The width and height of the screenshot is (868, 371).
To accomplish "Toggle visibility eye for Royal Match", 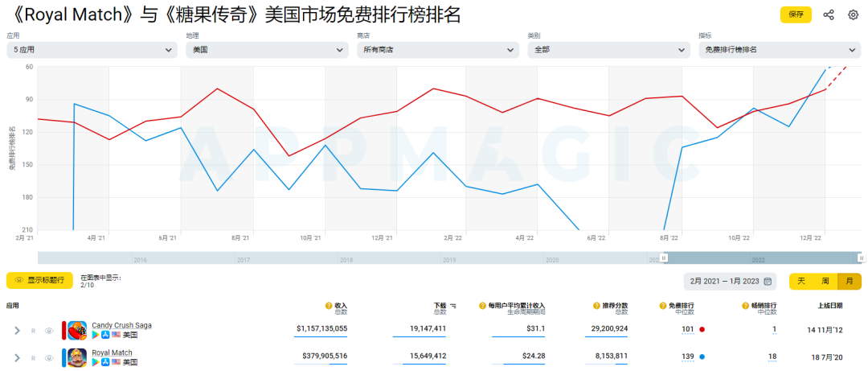I will point(49,357).
